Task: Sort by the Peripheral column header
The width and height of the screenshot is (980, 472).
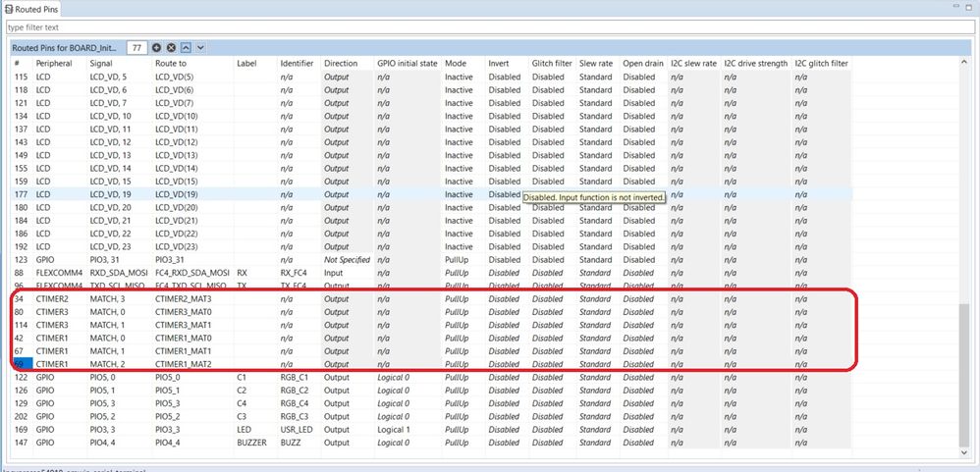Action: click(x=54, y=64)
